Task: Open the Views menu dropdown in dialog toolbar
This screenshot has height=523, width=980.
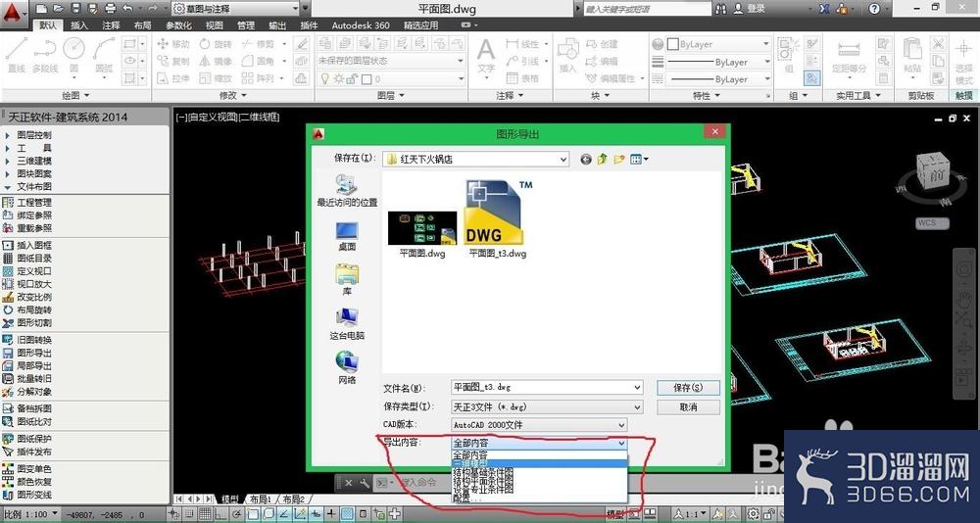Action: tap(639, 160)
